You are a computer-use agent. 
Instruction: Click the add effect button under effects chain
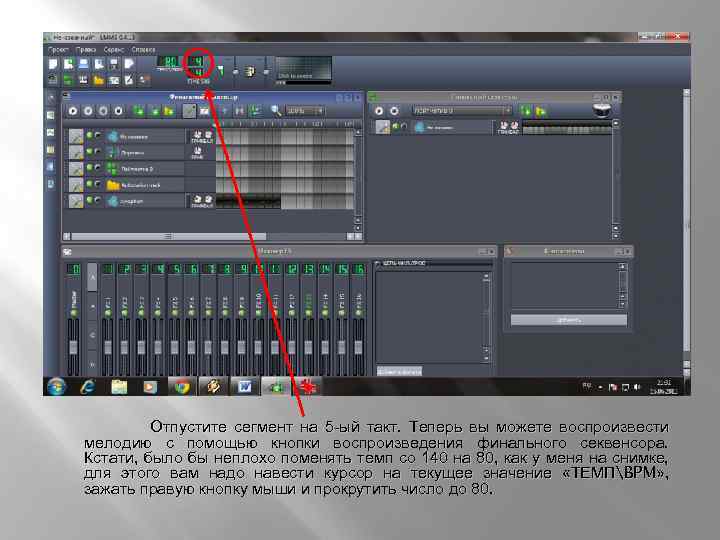click(x=399, y=371)
